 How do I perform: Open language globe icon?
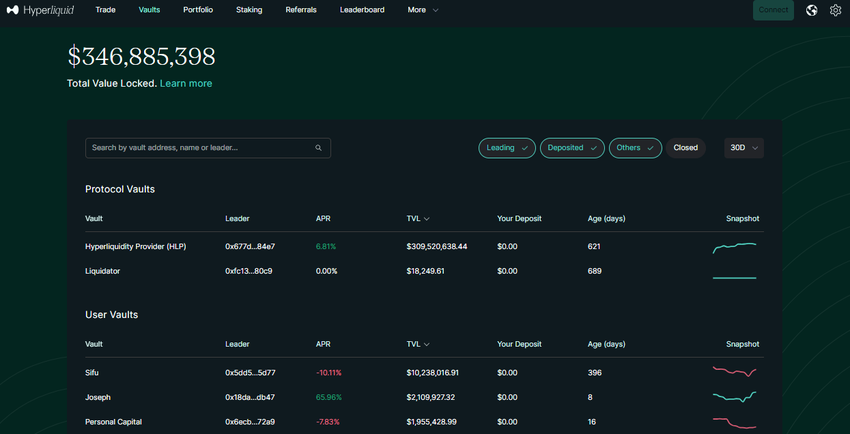[x=811, y=10]
